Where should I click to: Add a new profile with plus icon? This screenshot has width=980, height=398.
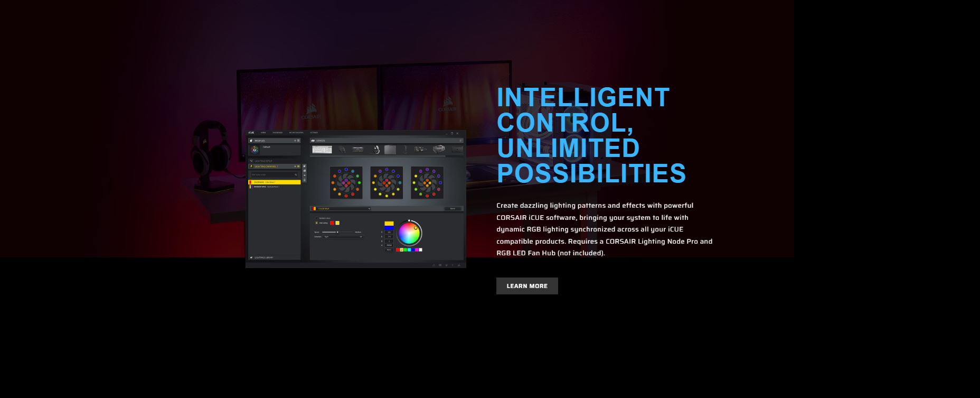click(x=295, y=141)
